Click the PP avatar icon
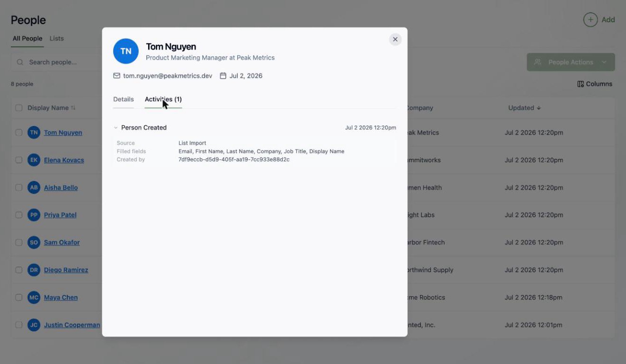626x364 pixels. coord(34,215)
